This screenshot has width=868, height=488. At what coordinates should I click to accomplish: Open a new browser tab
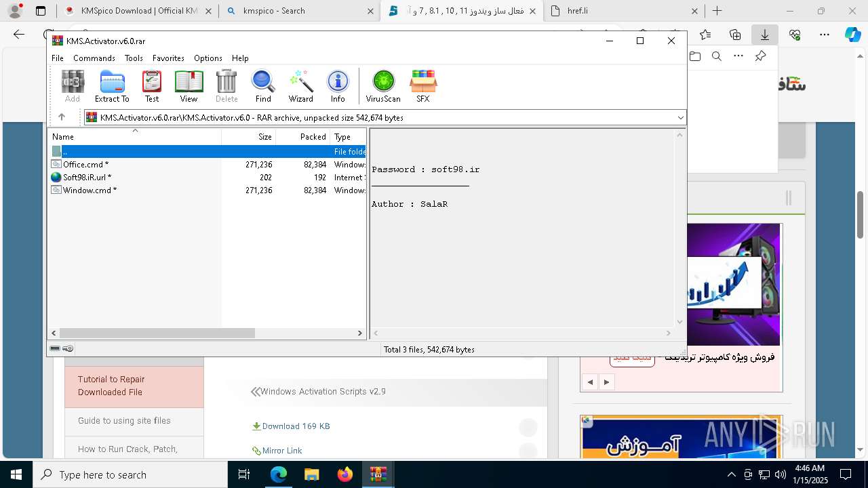717,11
